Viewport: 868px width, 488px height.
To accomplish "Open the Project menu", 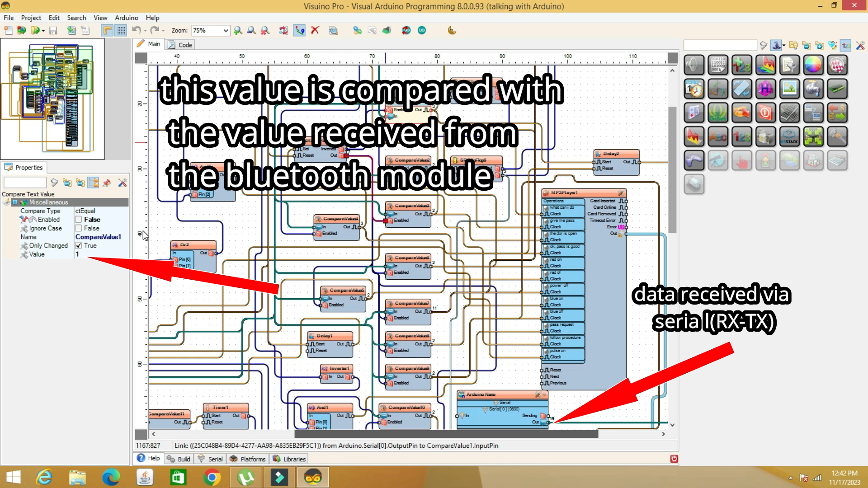I will [31, 18].
